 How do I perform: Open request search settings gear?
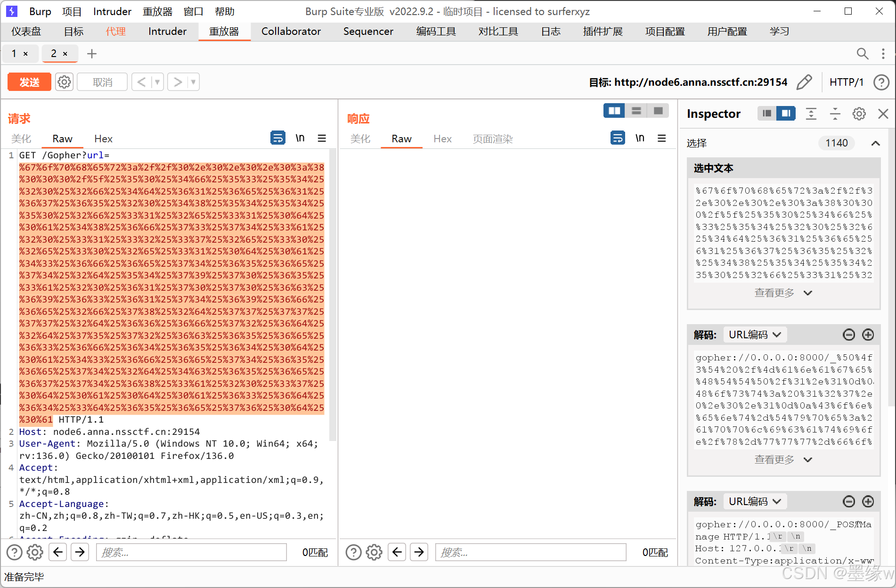tap(35, 552)
